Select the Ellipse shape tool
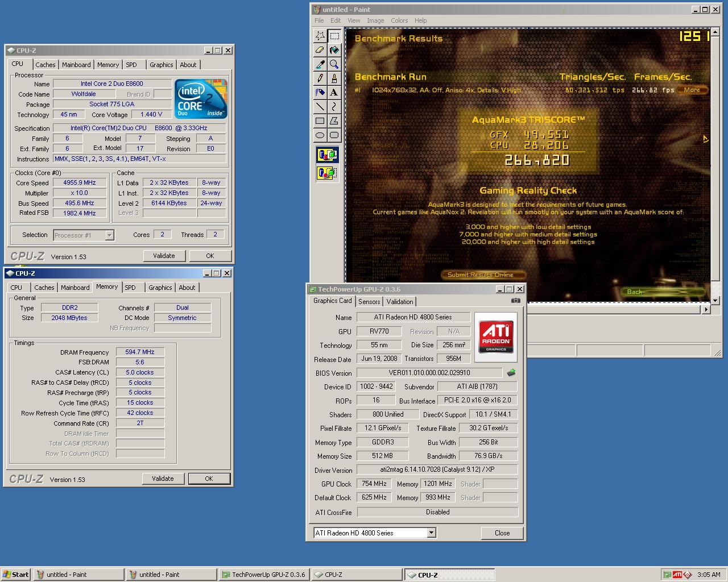Image resolution: width=728 pixels, height=582 pixels. (320, 135)
